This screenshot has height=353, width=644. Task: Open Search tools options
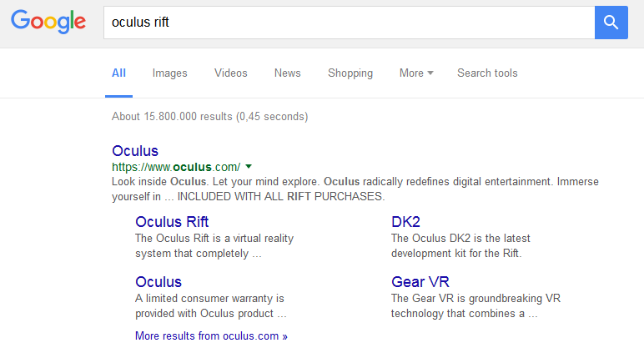tap(487, 73)
